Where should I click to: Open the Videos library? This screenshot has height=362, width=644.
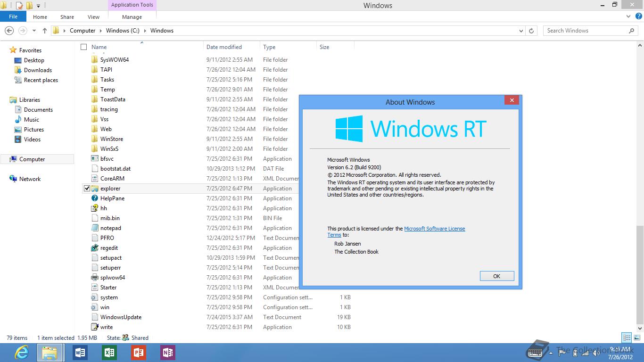(x=32, y=140)
